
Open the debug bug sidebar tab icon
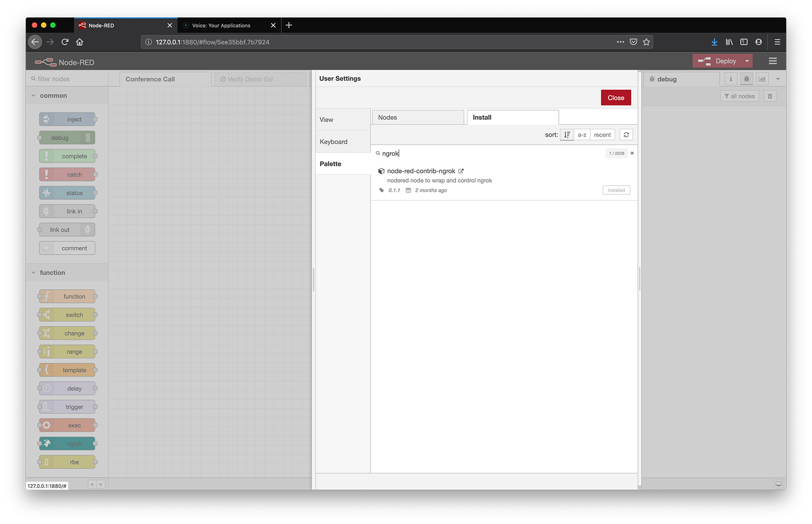pos(747,79)
